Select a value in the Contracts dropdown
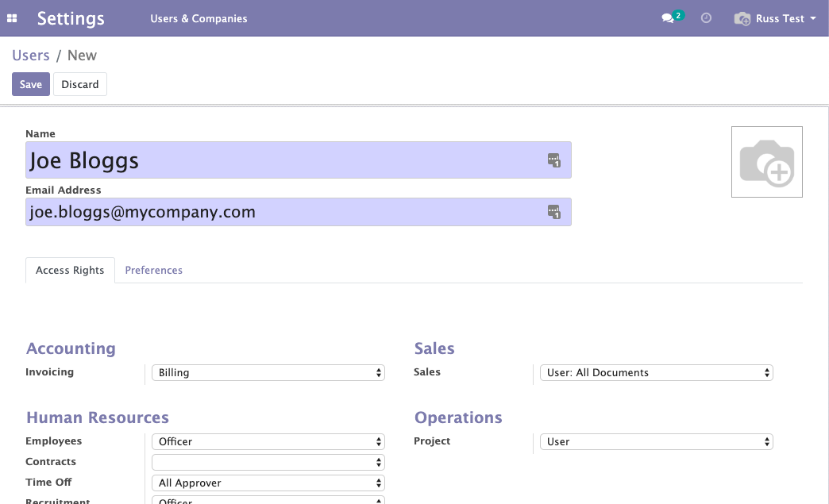This screenshot has height=504, width=829. click(268, 462)
